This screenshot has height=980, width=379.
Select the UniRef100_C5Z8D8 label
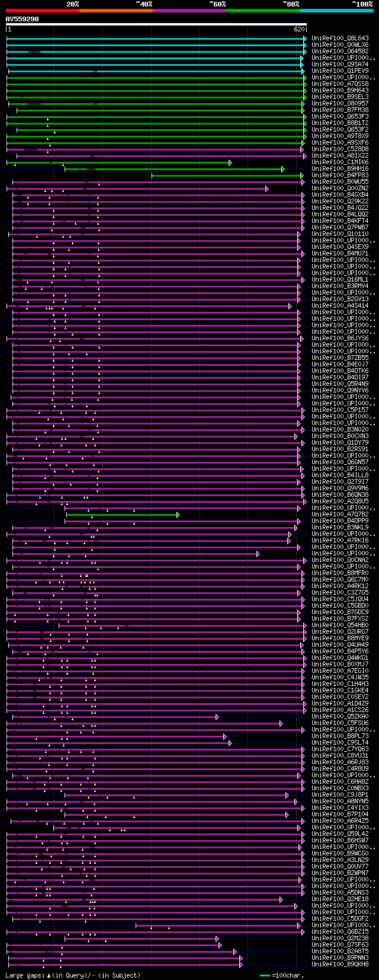tap(340, 149)
